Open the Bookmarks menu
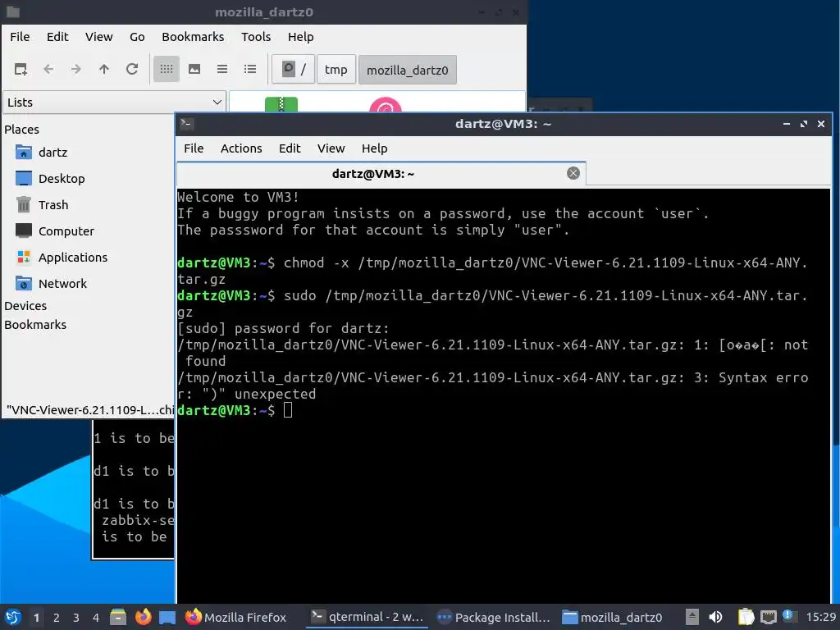This screenshot has width=840, height=630. coord(193,37)
